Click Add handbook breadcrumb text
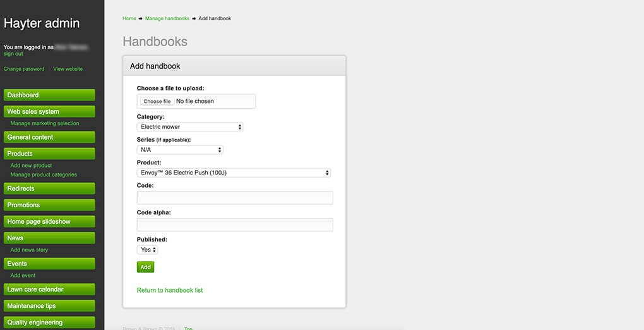Image resolution: width=644 pixels, height=330 pixels. [215, 18]
